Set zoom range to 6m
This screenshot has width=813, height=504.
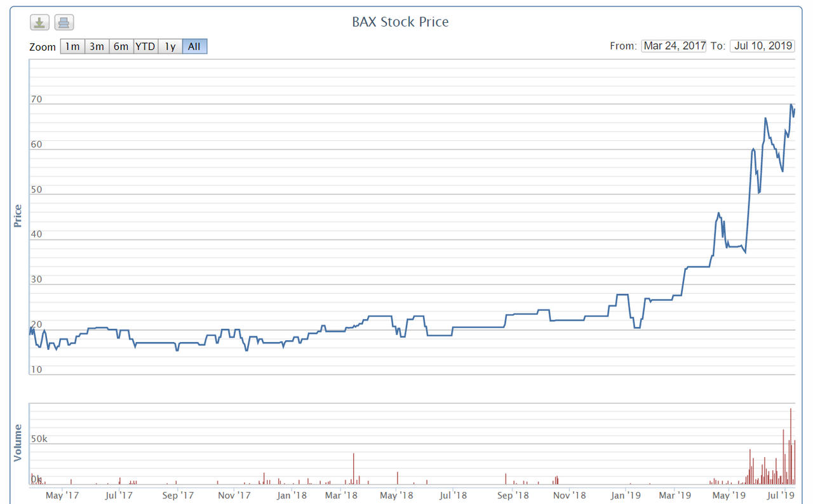[121, 46]
